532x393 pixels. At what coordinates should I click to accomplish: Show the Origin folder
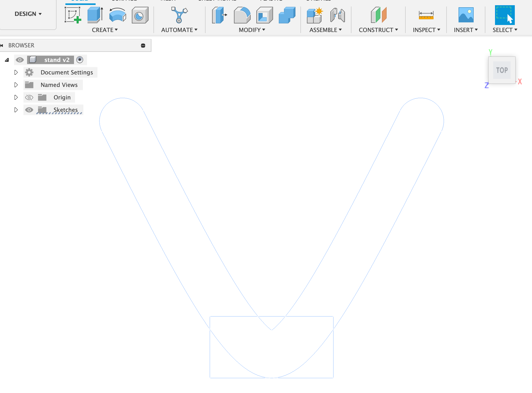(29, 97)
